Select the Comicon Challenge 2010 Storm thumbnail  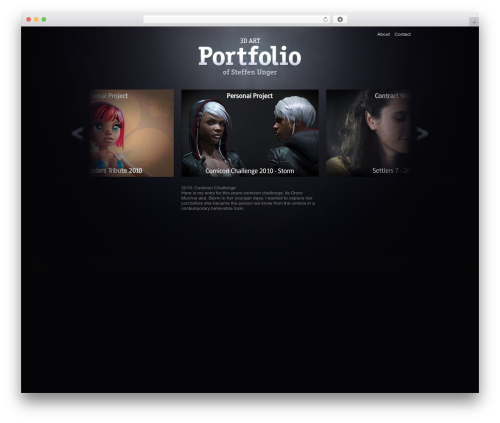[x=250, y=133]
